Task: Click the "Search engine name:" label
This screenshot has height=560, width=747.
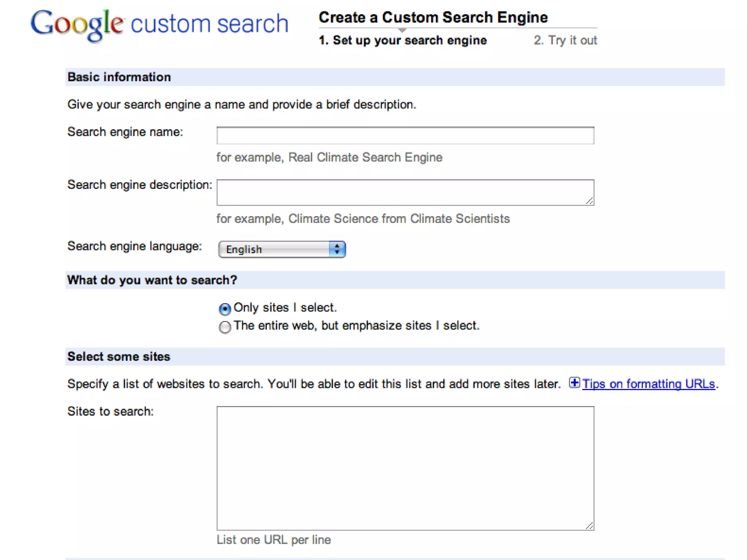Action: (x=125, y=132)
